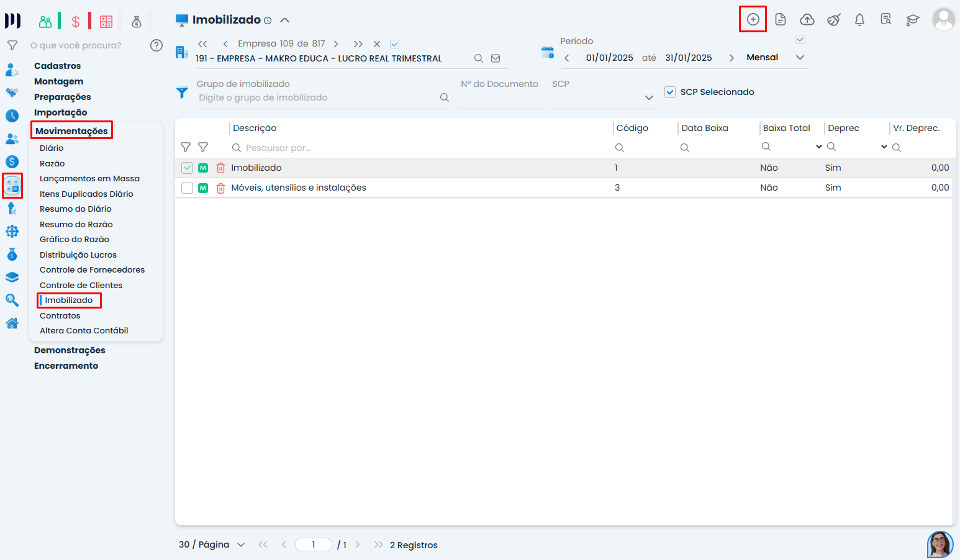This screenshot has height=560, width=960.
Task: Open the document report icon in top bar
Action: (781, 19)
